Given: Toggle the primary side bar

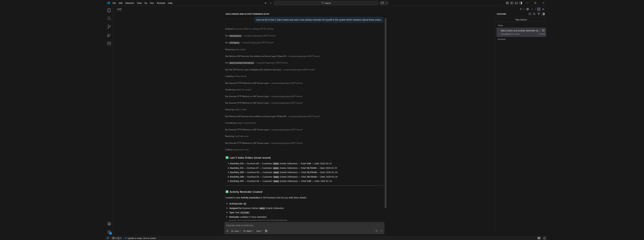Looking at the screenshot, I should click(512, 3).
